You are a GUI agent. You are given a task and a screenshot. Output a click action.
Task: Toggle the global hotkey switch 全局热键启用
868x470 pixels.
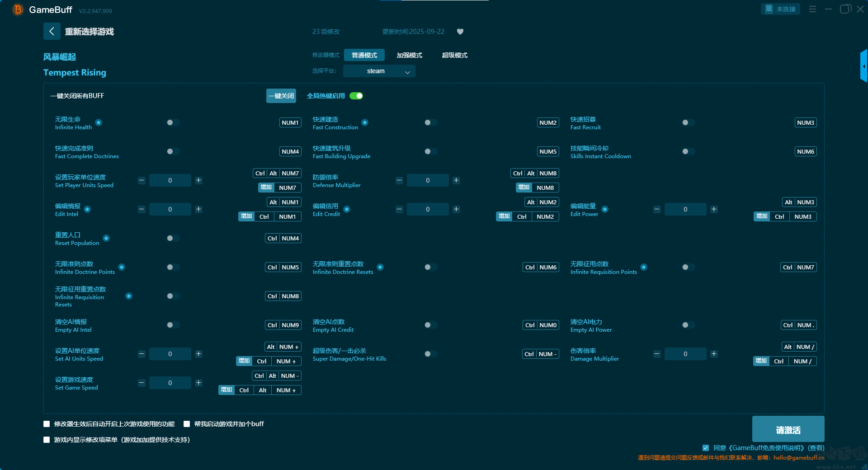[x=356, y=96]
